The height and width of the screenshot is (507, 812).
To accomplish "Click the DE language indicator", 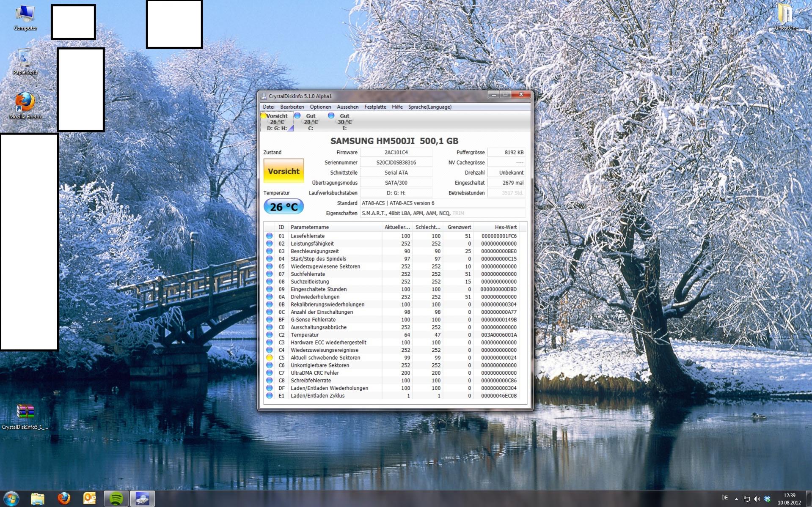I will point(725,498).
